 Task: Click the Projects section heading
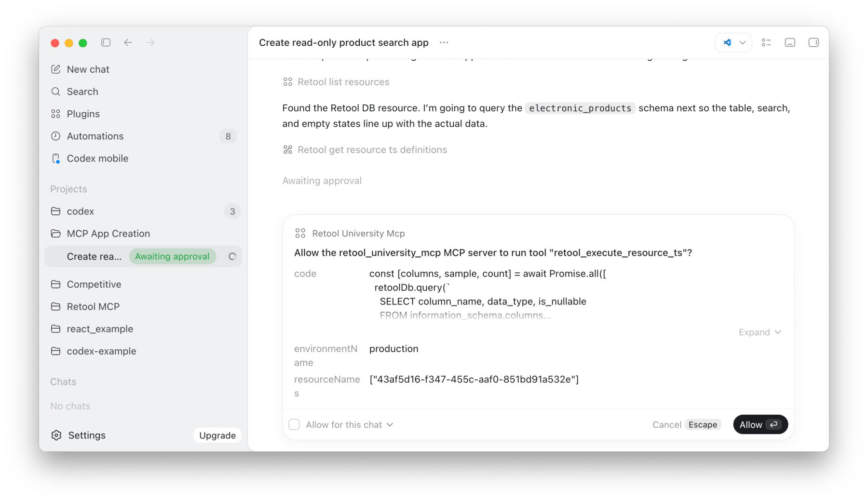click(x=68, y=189)
